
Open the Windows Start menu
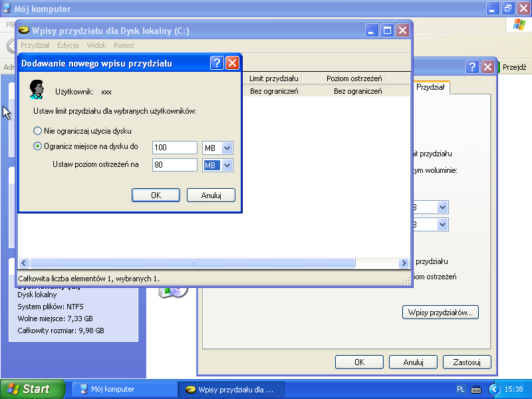[x=33, y=389]
